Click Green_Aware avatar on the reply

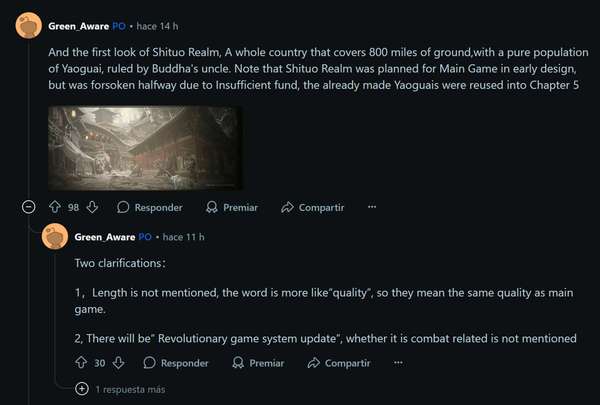(56, 237)
